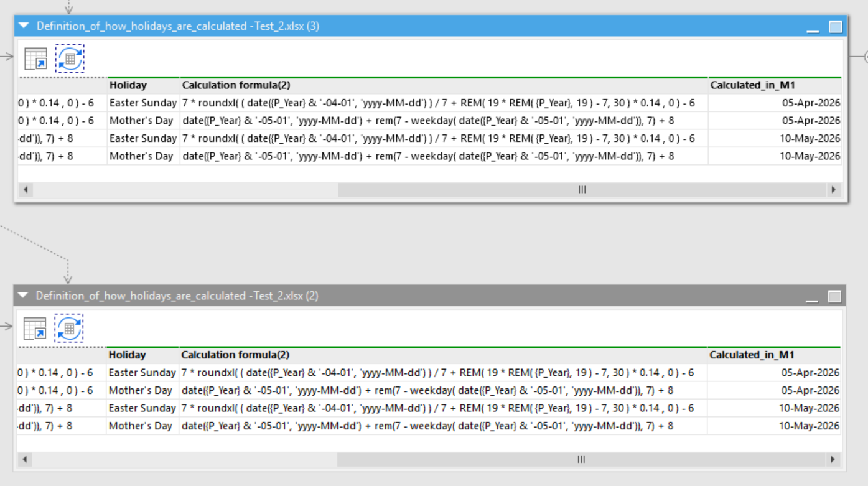Image resolution: width=868 pixels, height=486 pixels.
Task: Click the export table icon in the bottom panel (2)
Action: tap(35, 328)
